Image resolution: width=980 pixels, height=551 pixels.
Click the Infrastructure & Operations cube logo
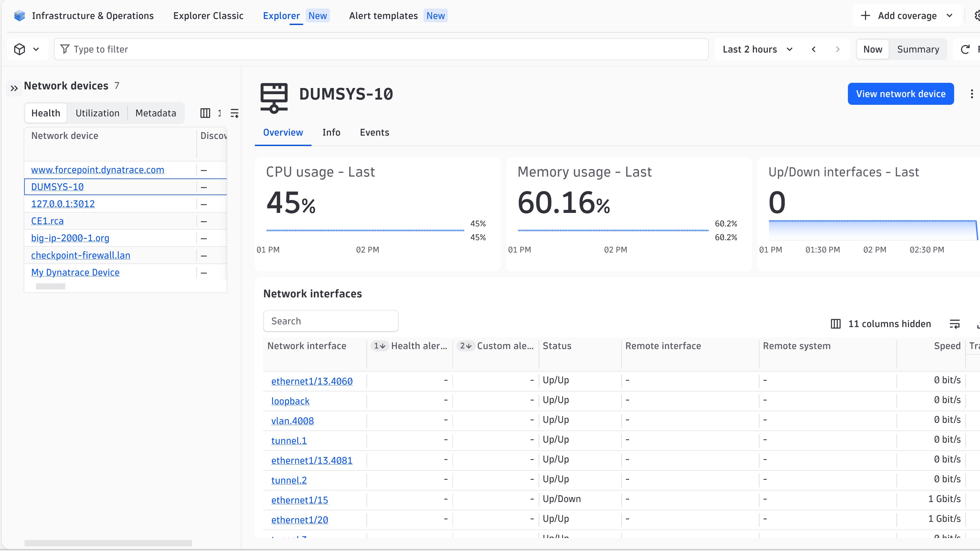(x=20, y=16)
